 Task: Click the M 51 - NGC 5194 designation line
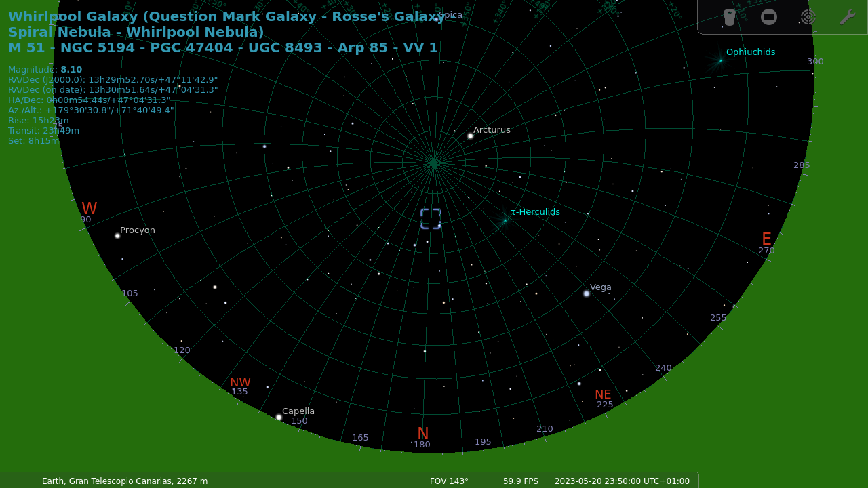[223, 47]
